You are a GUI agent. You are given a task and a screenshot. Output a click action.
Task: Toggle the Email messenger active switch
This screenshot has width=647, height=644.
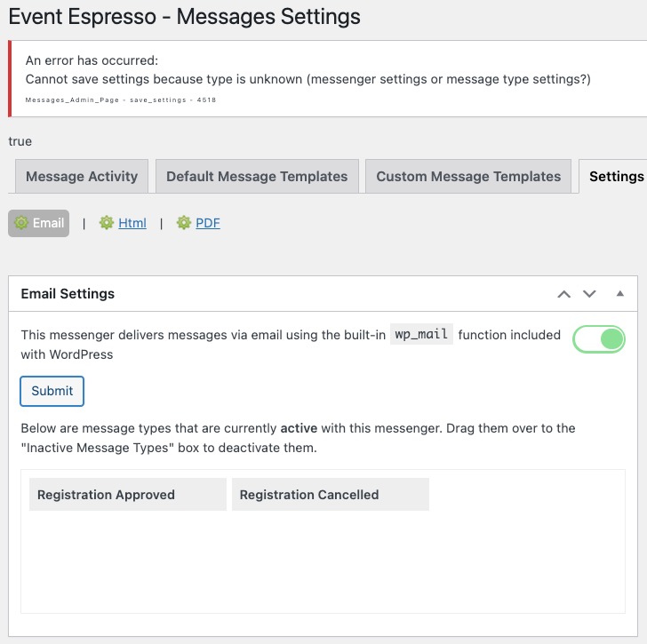(x=599, y=338)
